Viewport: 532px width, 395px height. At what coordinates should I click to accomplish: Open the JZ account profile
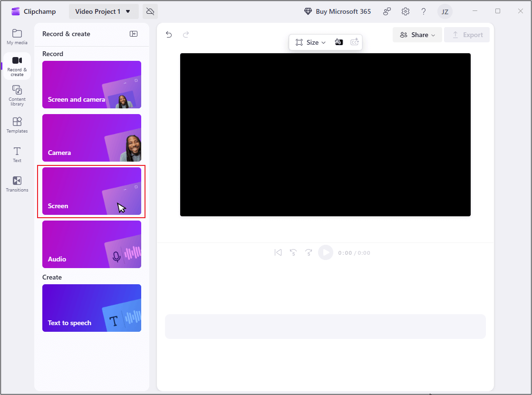click(445, 11)
